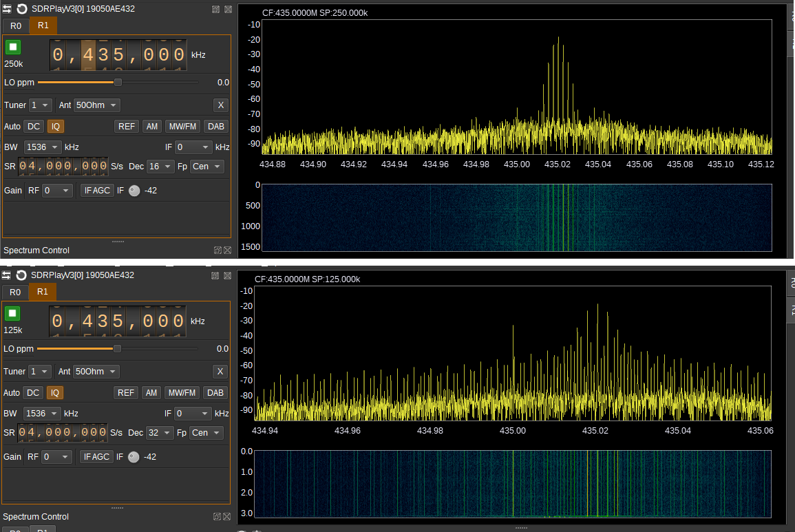
Task: Click the help icon on the top Spectrum Control bar
Action: click(218, 250)
